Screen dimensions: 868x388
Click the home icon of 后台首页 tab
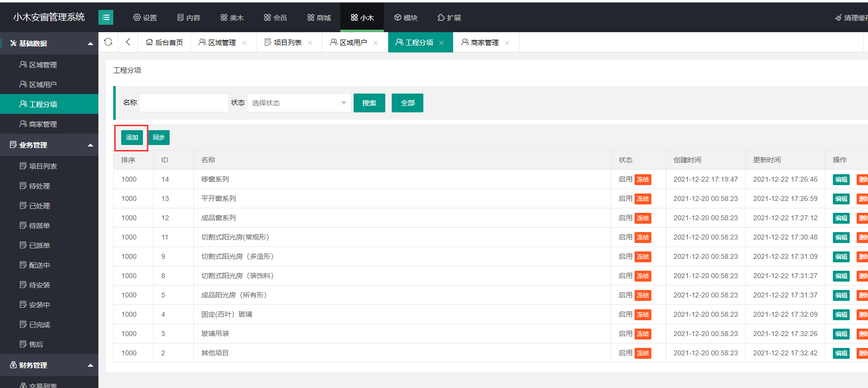pyautogui.click(x=149, y=43)
